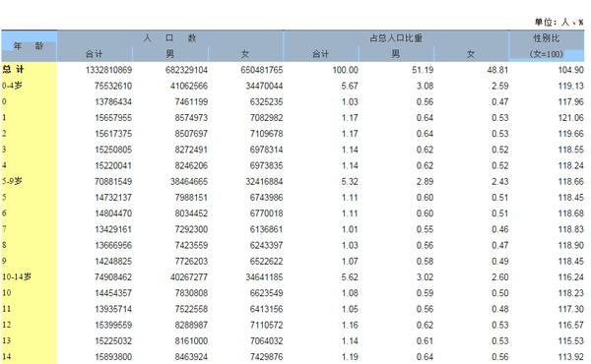591x364 pixels.
Task: Click cell 7988151
Action: click(191, 197)
